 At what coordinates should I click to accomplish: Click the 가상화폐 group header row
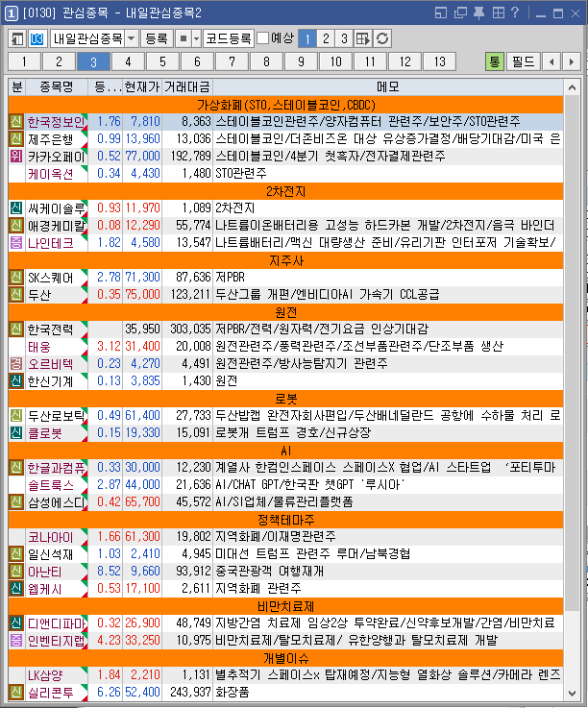286,105
